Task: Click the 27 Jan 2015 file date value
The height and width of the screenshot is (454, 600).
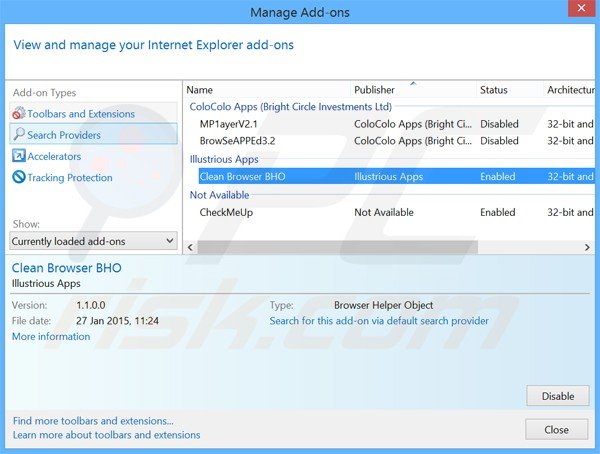Action: pos(117,321)
